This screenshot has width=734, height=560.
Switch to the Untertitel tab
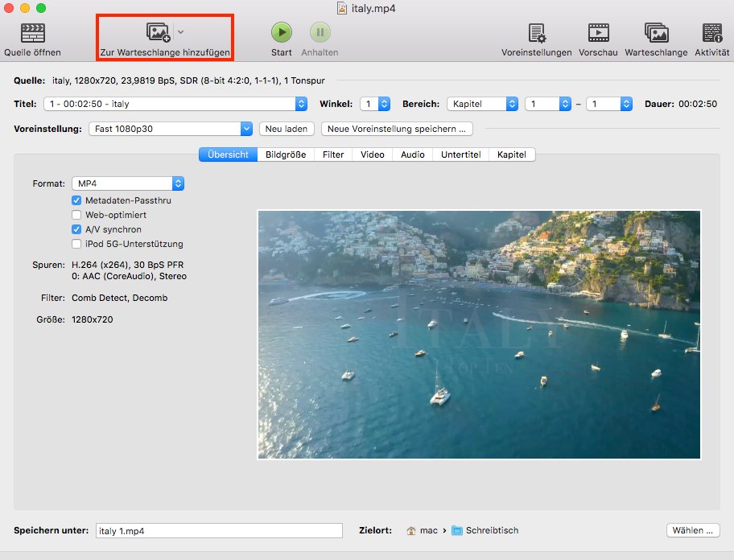pyautogui.click(x=462, y=154)
